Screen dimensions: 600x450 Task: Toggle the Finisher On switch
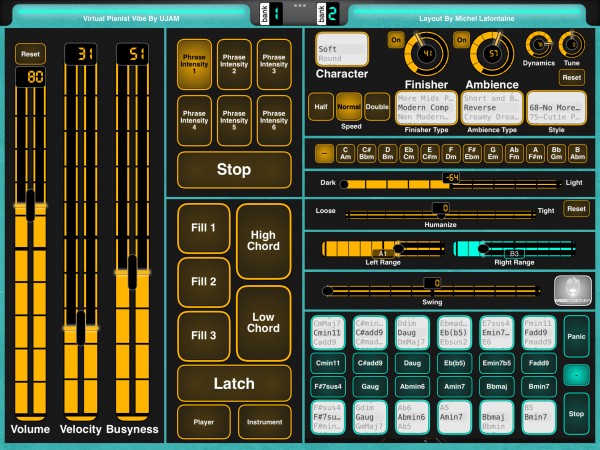point(396,40)
